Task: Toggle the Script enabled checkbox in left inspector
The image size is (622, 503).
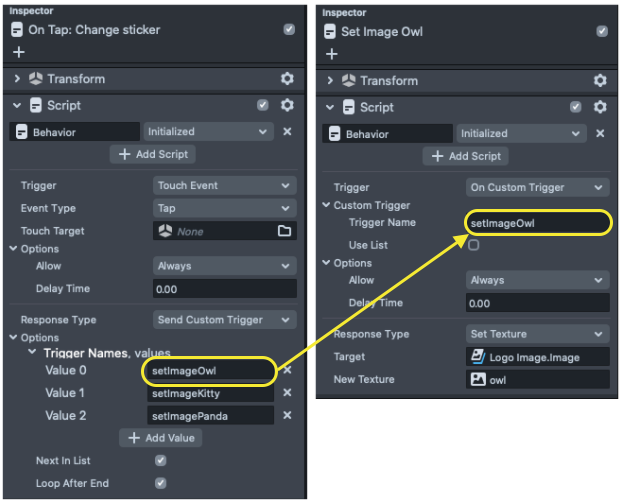Action: pos(263,105)
